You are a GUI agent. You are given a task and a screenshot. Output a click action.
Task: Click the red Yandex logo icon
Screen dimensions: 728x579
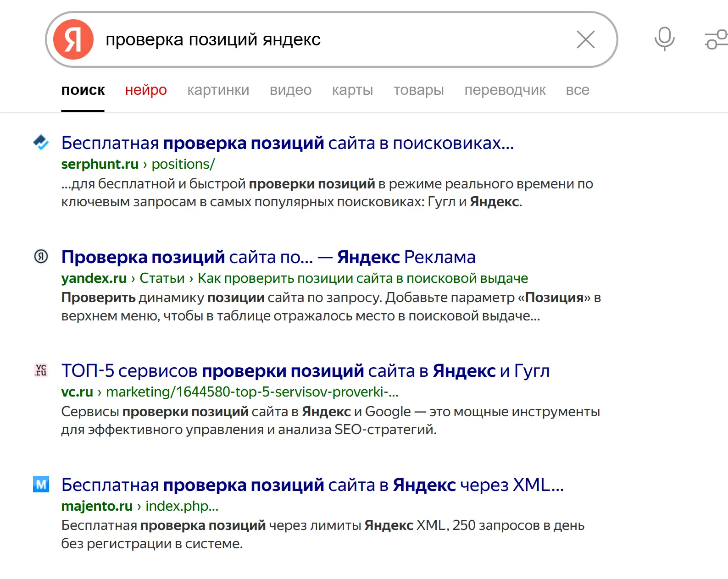click(x=73, y=39)
